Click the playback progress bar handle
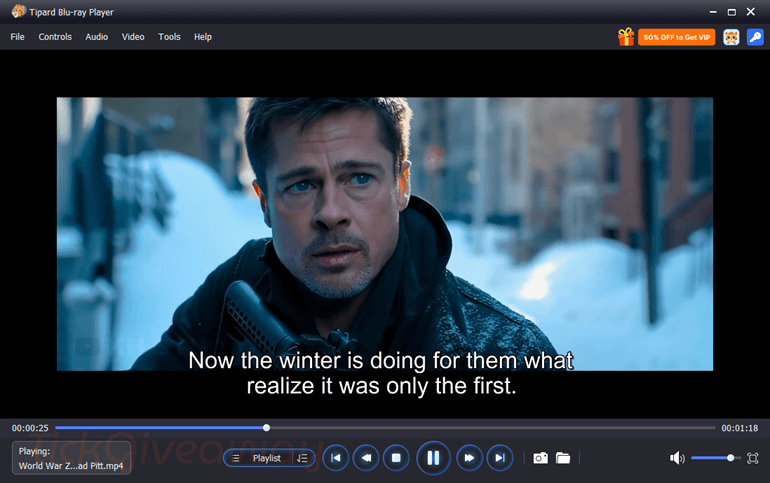This screenshot has width=770, height=483. click(266, 428)
